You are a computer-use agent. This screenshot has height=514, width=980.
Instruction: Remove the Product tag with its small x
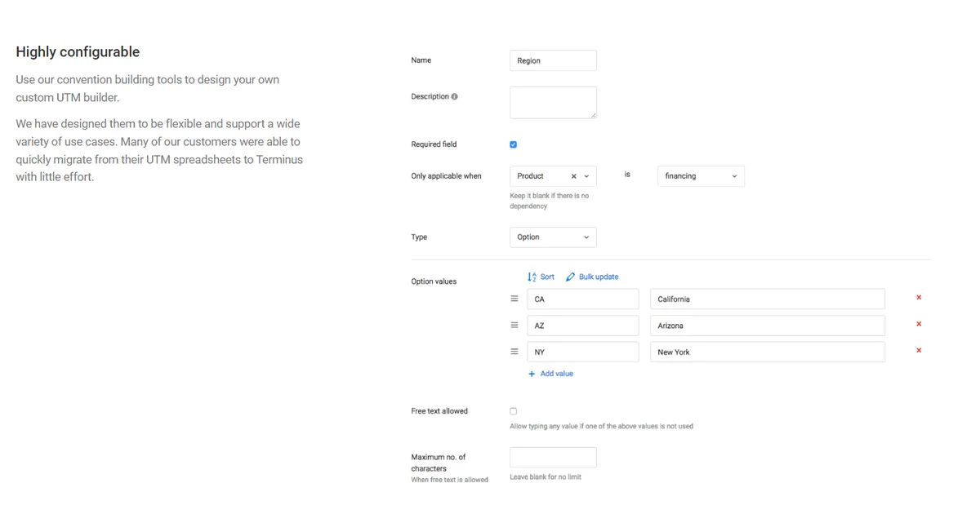pyautogui.click(x=572, y=175)
